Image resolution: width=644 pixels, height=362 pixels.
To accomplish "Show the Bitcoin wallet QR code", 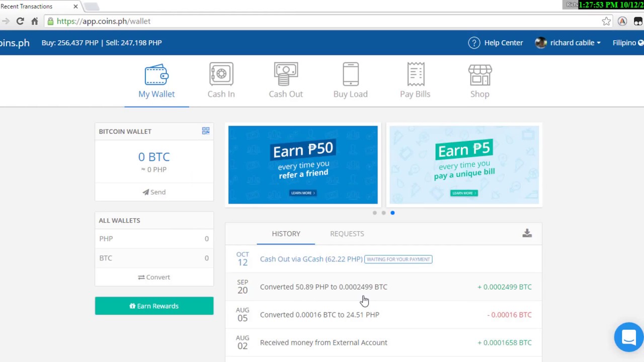I will [206, 131].
